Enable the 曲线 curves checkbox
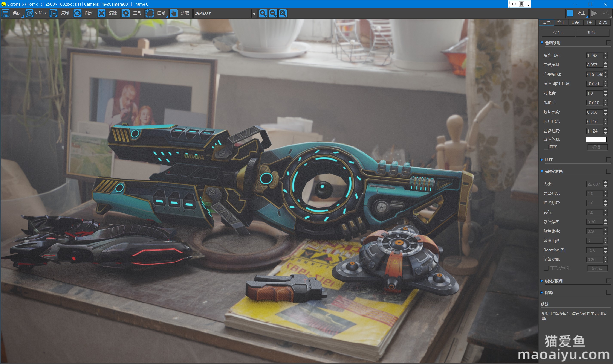The height and width of the screenshot is (364, 613). pos(546,147)
